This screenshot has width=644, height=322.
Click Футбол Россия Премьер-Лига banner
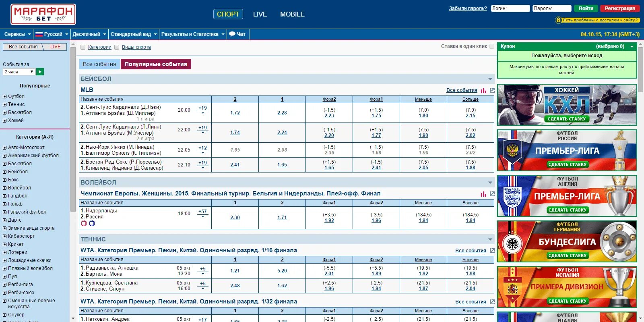coord(567,150)
